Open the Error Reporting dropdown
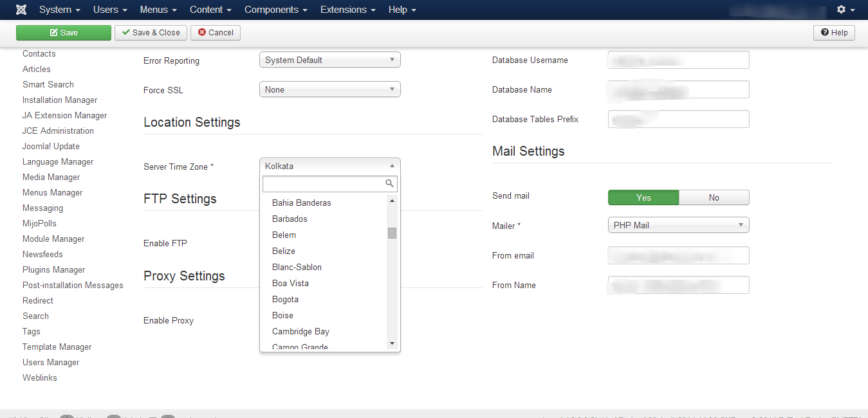Viewport: 868px width, 418px height. tap(329, 59)
